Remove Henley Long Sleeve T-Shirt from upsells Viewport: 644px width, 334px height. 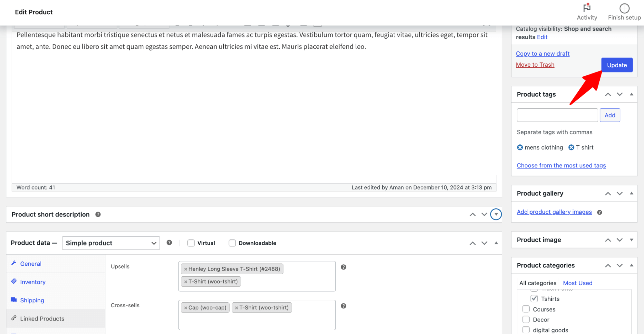[x=186, y=269]
